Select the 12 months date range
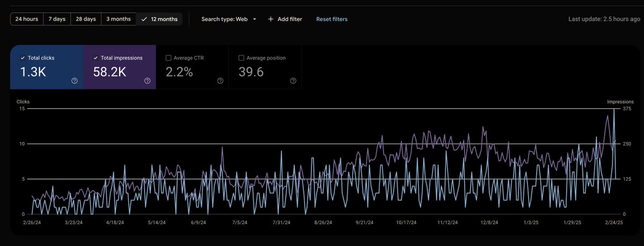The image size is (644, 246). coord(159,19)
